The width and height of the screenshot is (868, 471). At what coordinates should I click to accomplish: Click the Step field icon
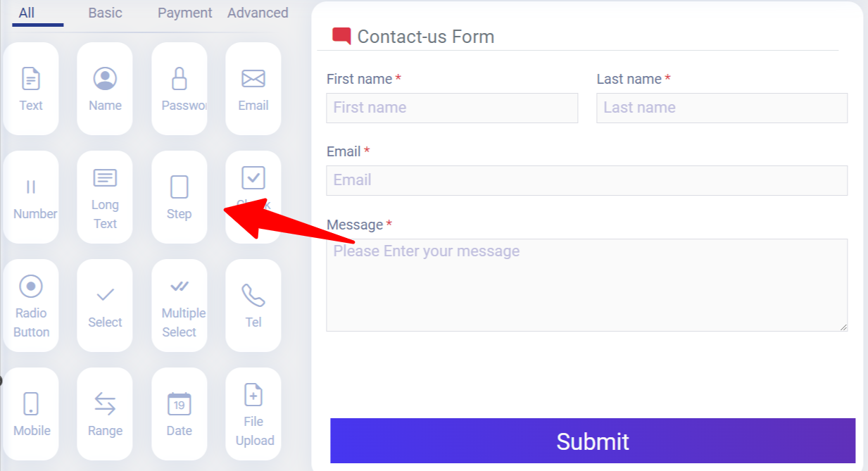pyautogui.click(x=179, y=196)
